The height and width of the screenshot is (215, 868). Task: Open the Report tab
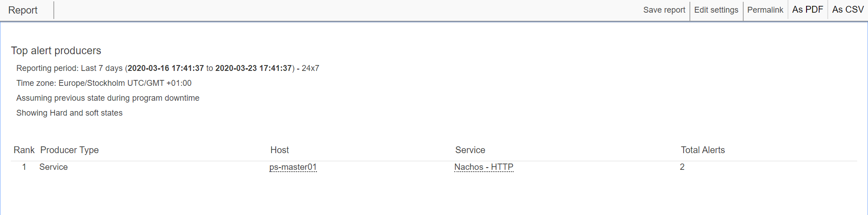point(23,10)
